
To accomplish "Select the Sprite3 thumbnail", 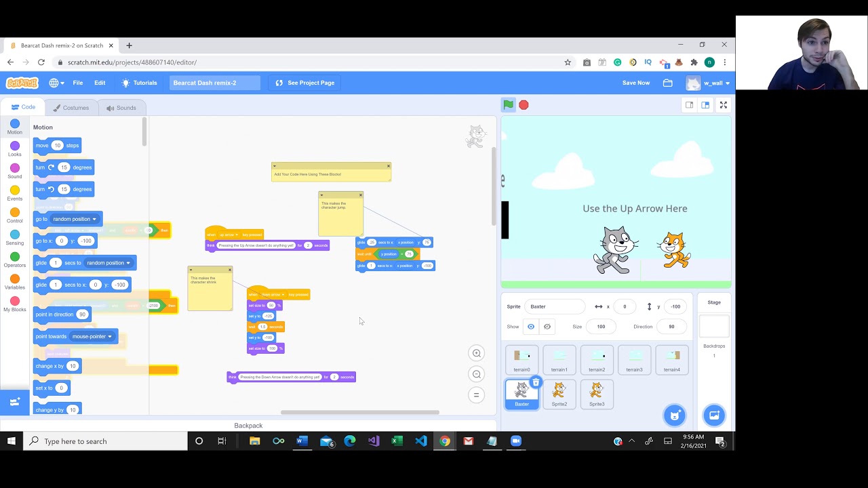I will (597, 394).
